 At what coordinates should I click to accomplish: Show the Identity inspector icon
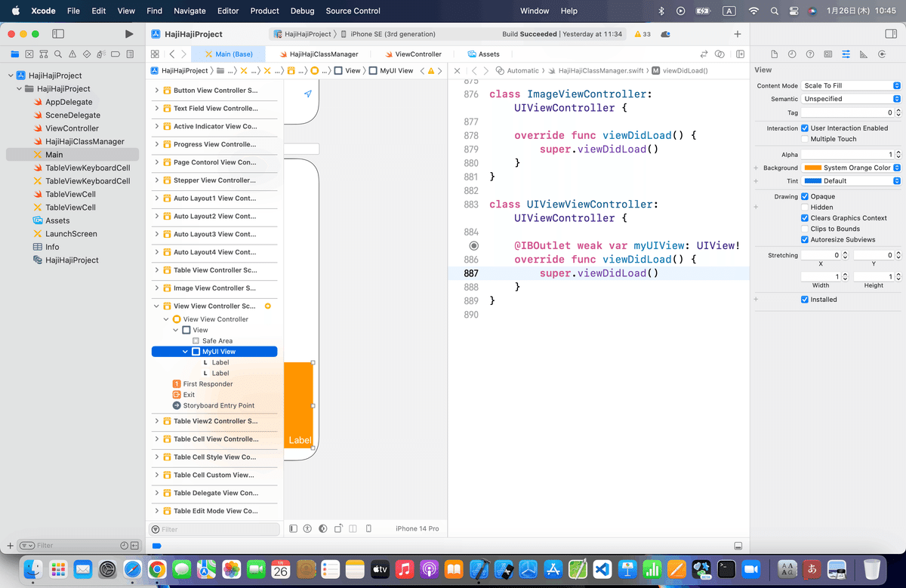[x=828, y=54]
